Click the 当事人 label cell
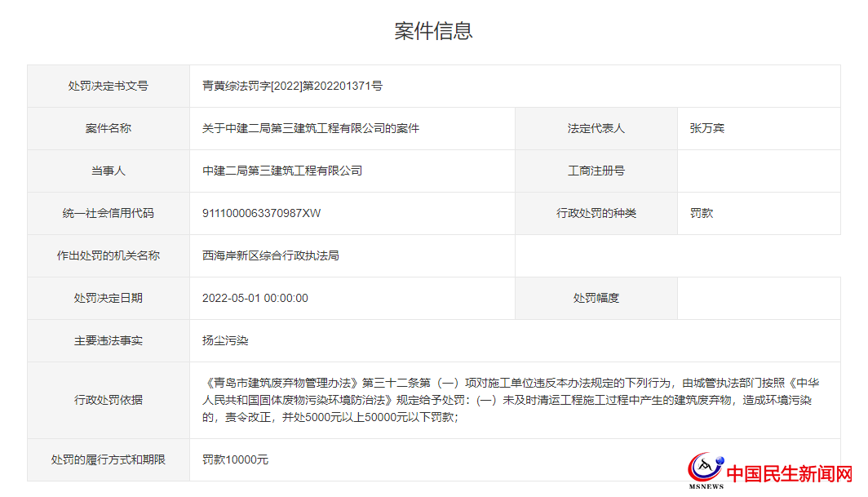 tap(107, 171)
